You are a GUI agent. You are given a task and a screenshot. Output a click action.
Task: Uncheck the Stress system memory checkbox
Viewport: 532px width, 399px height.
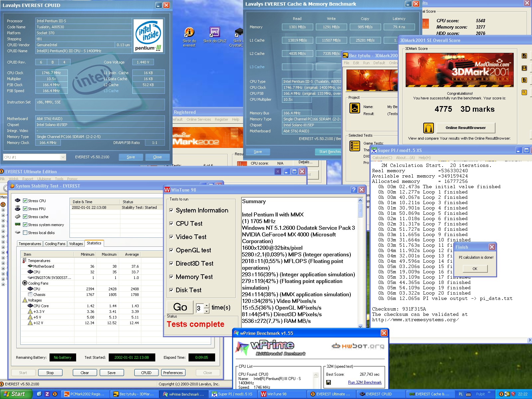pyautogui.click(x=25, y=225)
